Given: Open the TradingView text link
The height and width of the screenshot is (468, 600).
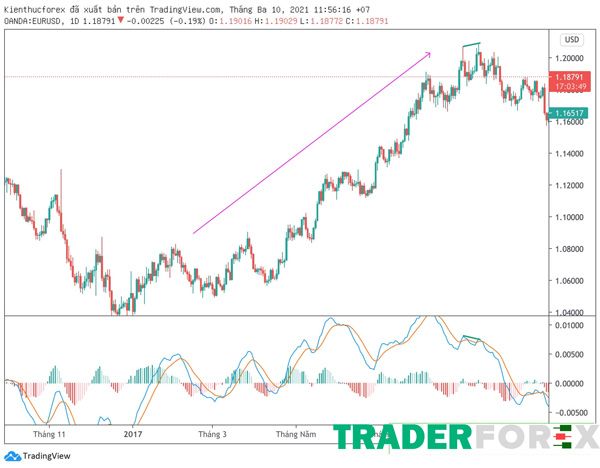Looking at the screenshot, I should [47, 456].
